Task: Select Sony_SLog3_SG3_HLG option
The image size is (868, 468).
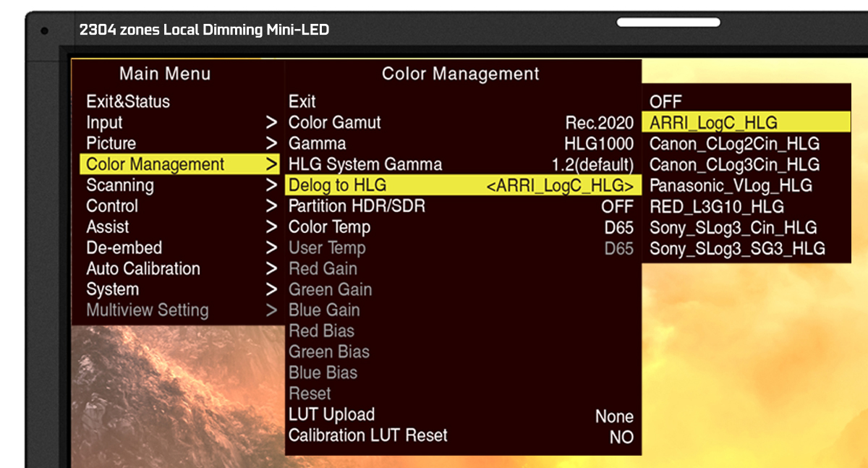Action: [x=737, y=249]
